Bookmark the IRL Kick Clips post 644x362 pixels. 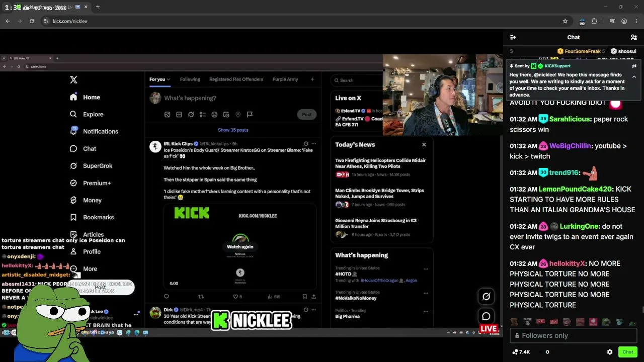coord(304,297)
